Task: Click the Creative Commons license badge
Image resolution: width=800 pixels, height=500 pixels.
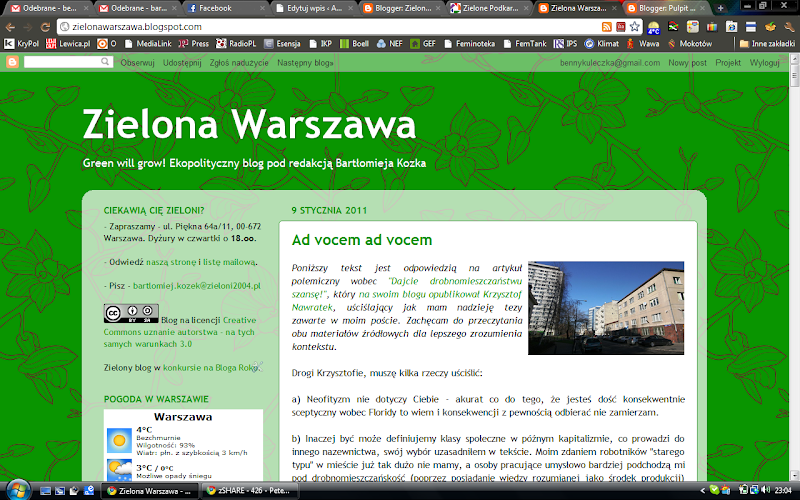Action: coord(131,313)
